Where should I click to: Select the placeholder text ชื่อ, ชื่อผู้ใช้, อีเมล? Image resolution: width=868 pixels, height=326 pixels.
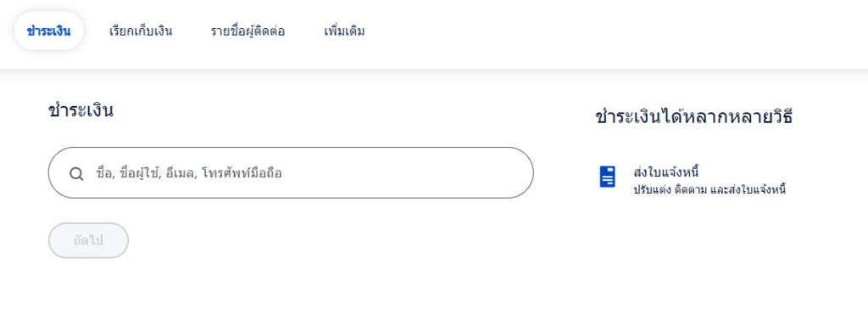[x=144, y=173]
